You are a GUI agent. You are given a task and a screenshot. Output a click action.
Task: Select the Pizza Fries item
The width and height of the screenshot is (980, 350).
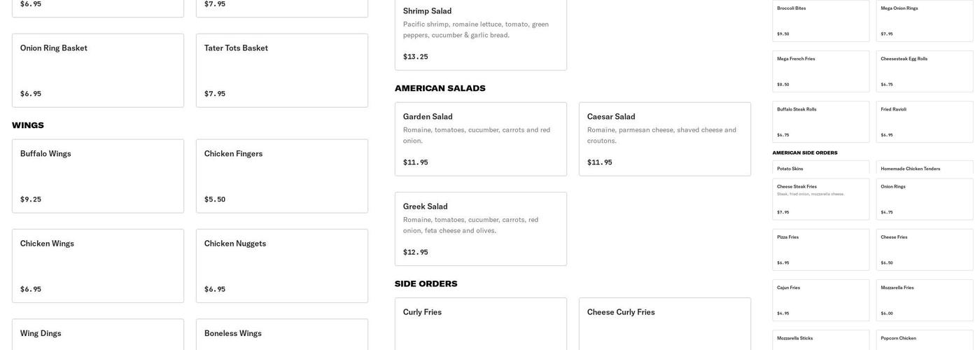click(x=820, y=249)
